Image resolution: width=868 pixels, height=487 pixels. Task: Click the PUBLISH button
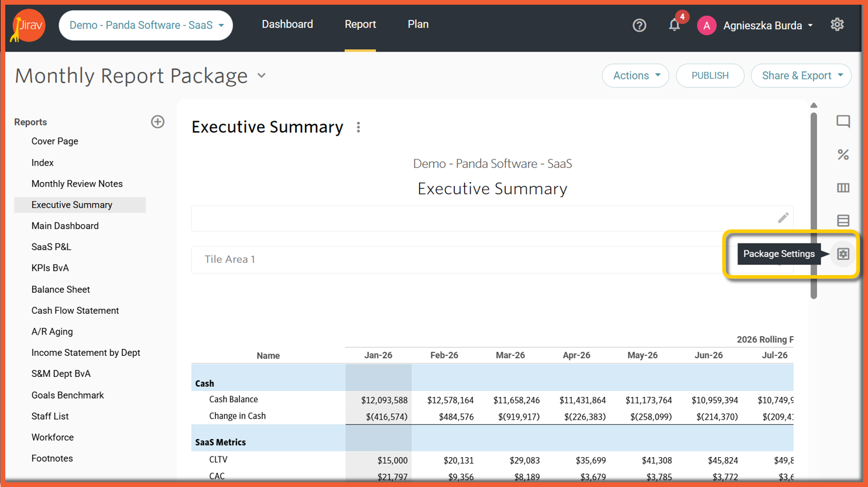[x=710, y=76]
